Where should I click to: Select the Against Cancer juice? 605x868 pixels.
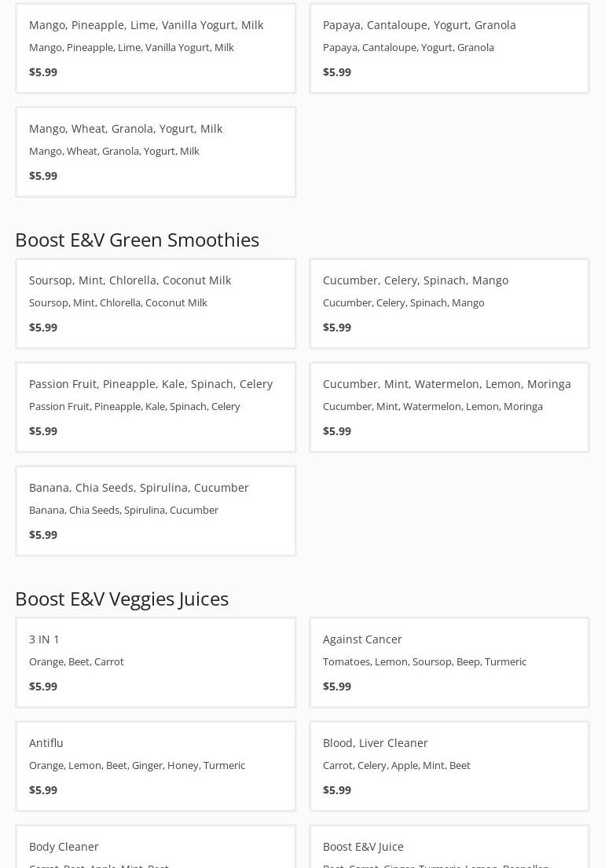click(362, 639)
